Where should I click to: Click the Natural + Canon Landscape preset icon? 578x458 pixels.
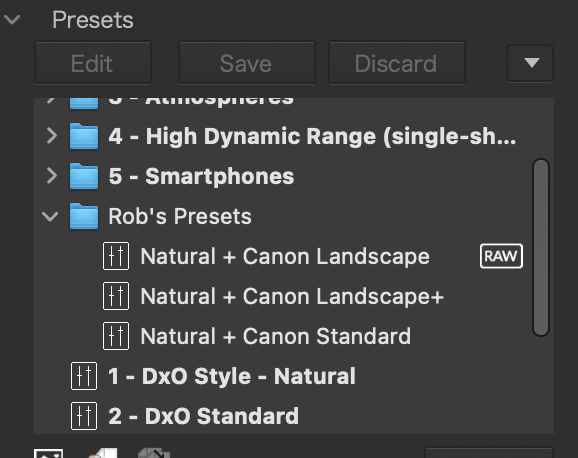116,256
